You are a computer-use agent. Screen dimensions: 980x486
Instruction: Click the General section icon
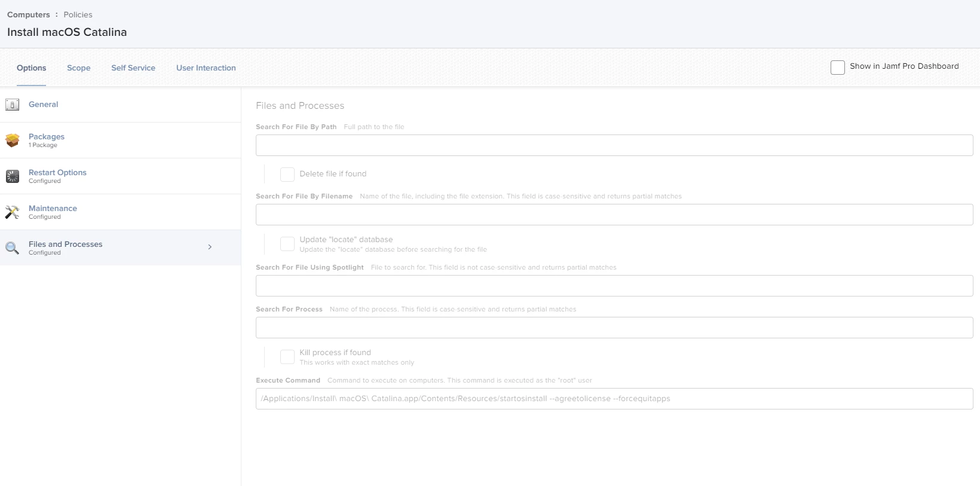point(12,105)
